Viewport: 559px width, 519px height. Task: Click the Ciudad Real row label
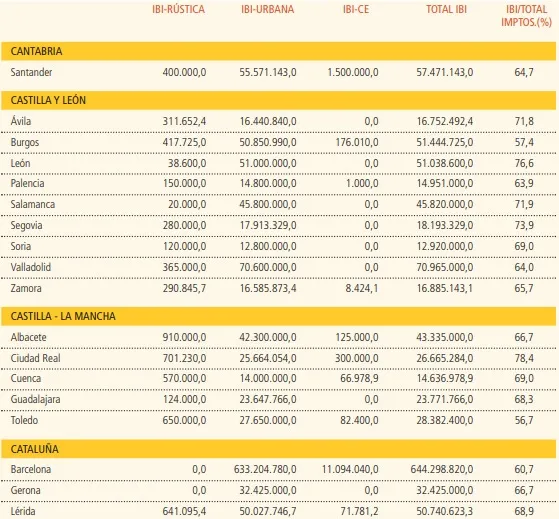35,358
